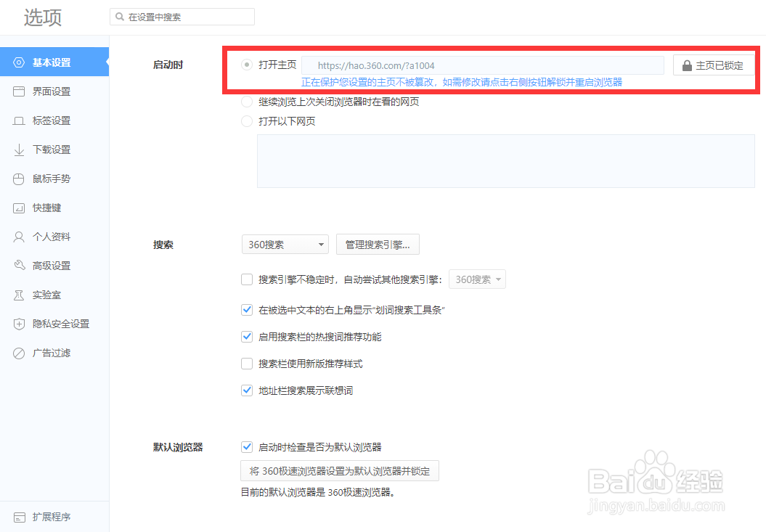Click the 实验室 flask icon
The height and width of the screenshot is (532, 766).
tap(19, 295)
